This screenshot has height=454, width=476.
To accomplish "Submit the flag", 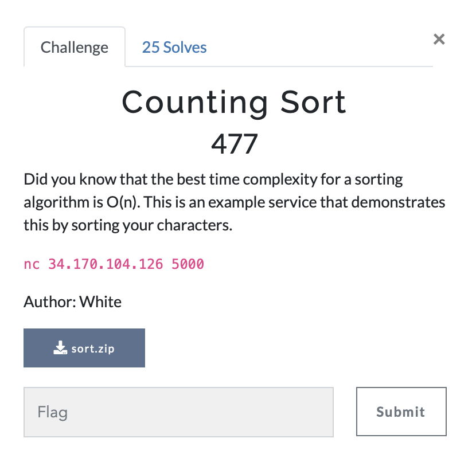I will tap(401, 412).
